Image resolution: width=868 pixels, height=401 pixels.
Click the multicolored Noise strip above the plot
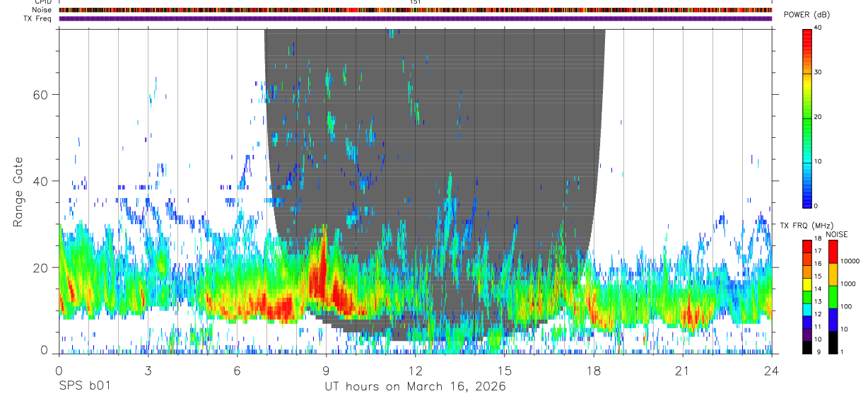coord(415,10)
